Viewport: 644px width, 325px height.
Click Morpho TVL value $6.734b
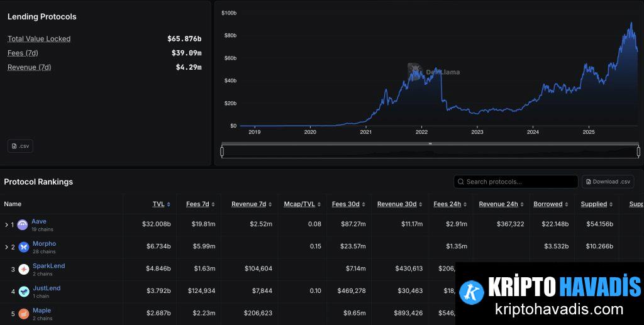click(158, 246)
